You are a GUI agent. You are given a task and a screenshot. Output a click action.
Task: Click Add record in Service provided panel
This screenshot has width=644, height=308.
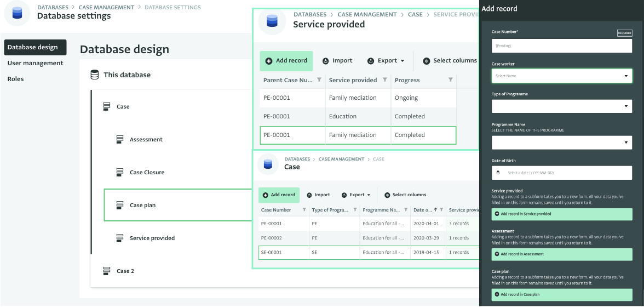[x=286, y=61]
